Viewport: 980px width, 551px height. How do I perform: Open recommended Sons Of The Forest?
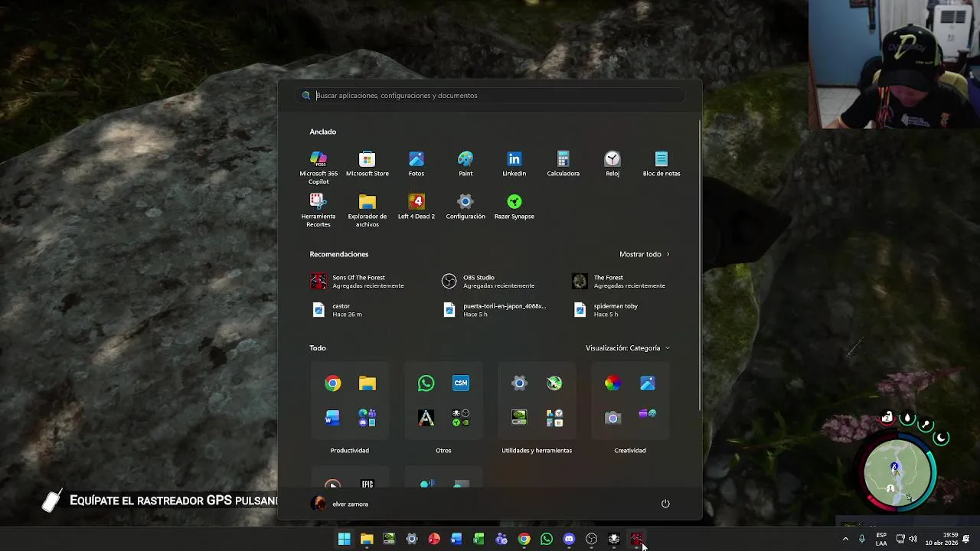(358, 282)
